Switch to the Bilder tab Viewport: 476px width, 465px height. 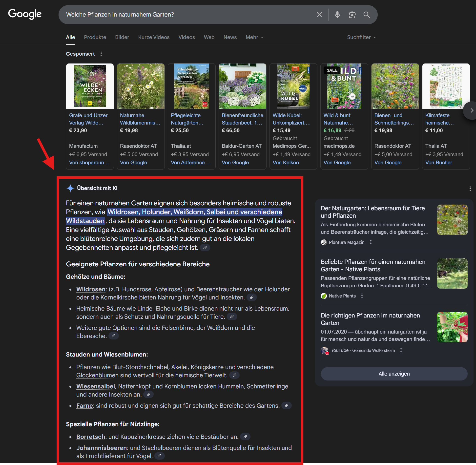click(x=122, y=37)
